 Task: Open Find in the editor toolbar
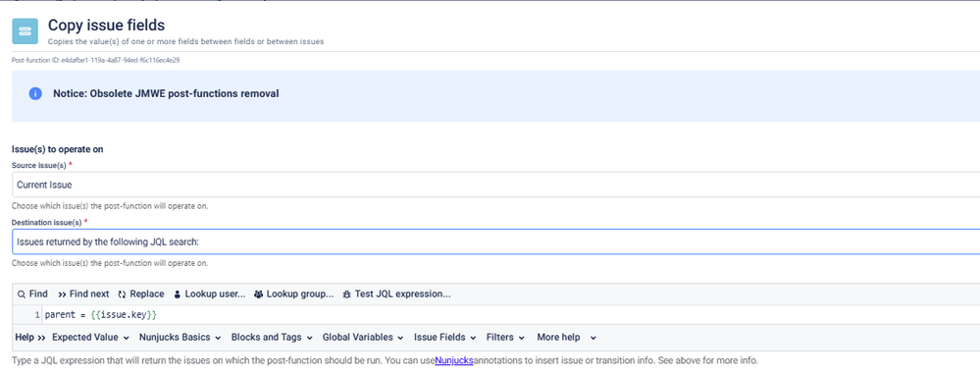point(32,295)
